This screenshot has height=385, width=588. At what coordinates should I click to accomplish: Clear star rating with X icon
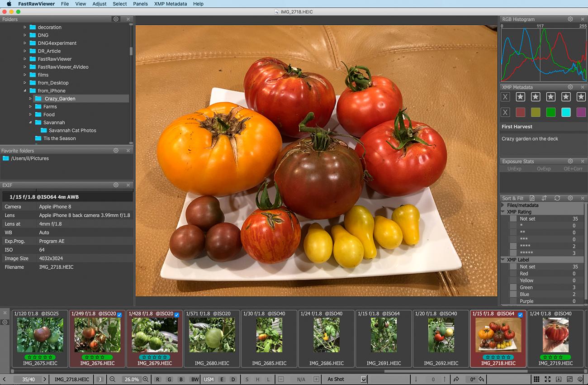coord(506,97)
